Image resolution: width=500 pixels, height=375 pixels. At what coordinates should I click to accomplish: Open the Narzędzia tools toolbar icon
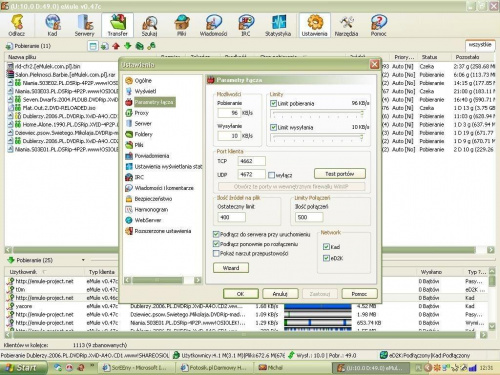click(346, 25)
